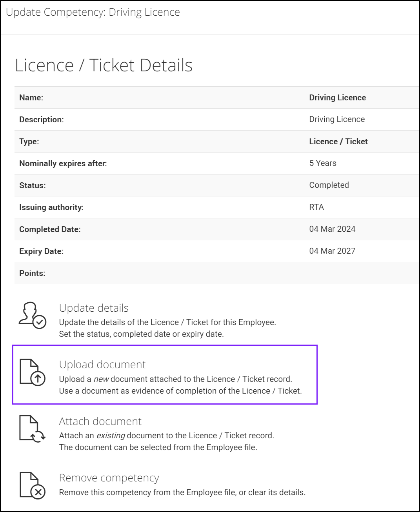Click the folded corner of Remove competency icon
The height and width of the screenshot is (512, 420).
point(35,476)
